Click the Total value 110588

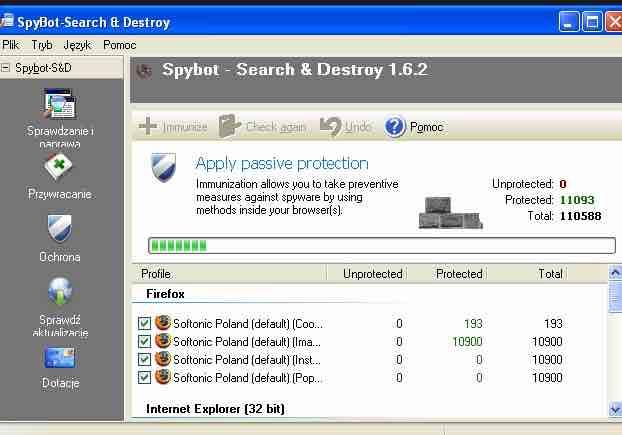point(580,216)
